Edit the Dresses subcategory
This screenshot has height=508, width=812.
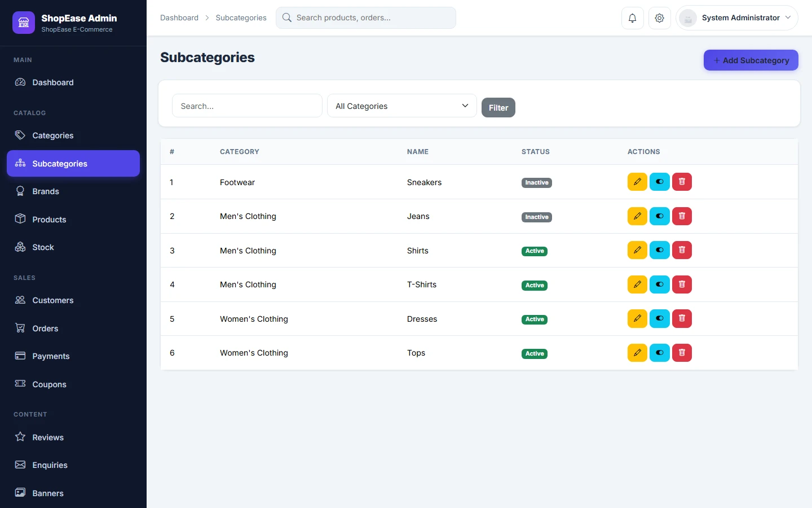(637, 318)
